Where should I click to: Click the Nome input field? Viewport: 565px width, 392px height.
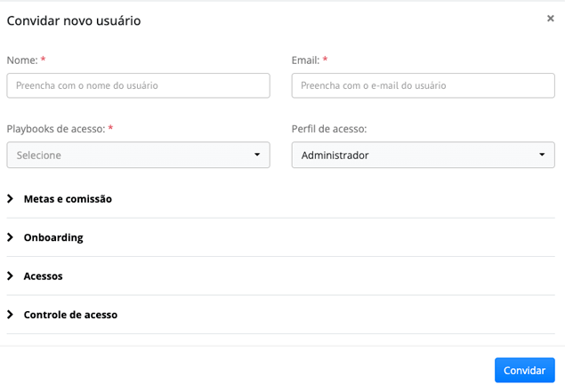click(x=139, y=85)
